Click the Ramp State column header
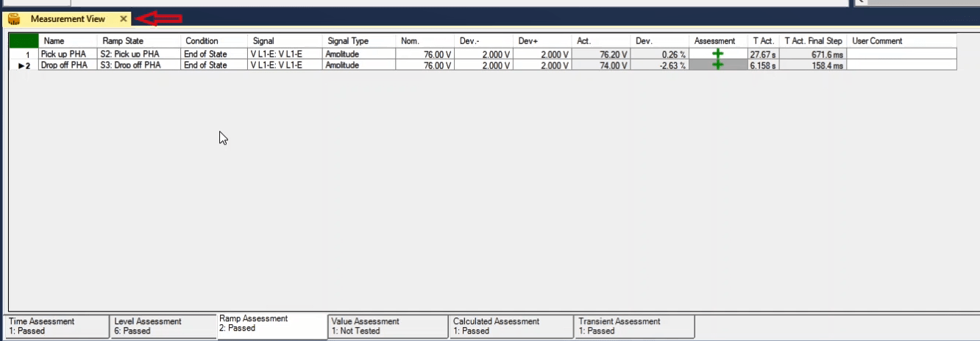The image size is (980, 341). pyautogui.click(x=124, y=41)
